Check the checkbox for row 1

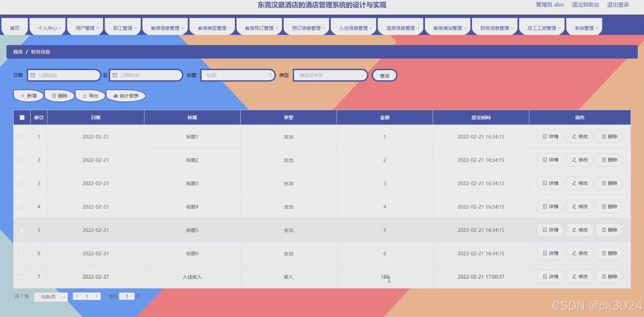(x=21, y=137)
